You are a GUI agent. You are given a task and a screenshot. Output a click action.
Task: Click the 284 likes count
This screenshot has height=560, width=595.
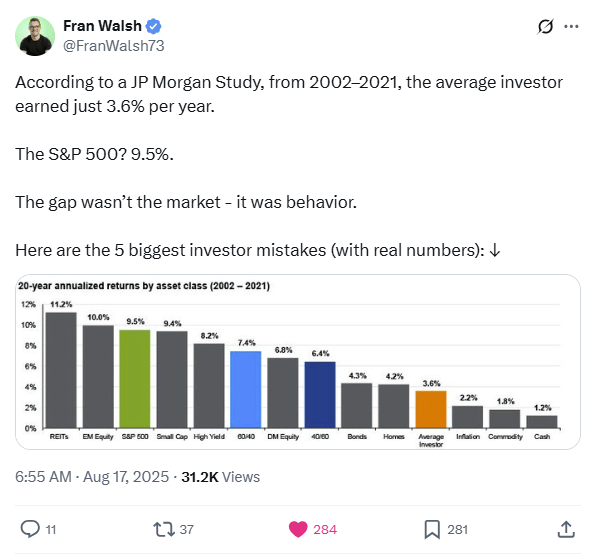(325, 529)
